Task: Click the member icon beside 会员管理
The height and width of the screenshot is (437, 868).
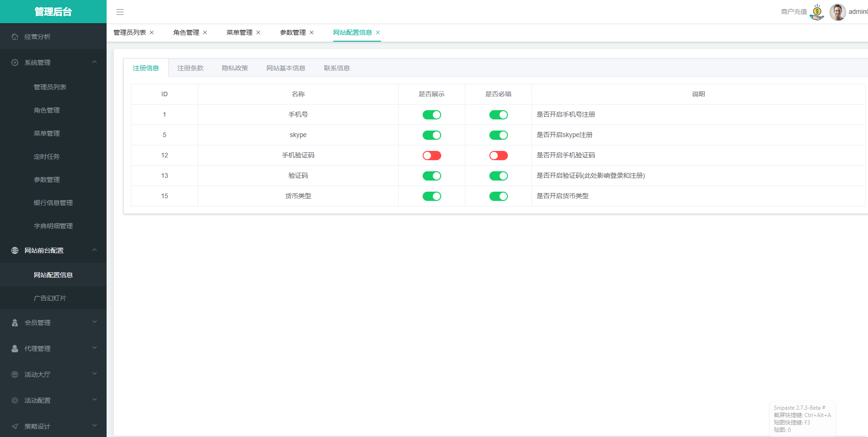Action: click(15, 323)
